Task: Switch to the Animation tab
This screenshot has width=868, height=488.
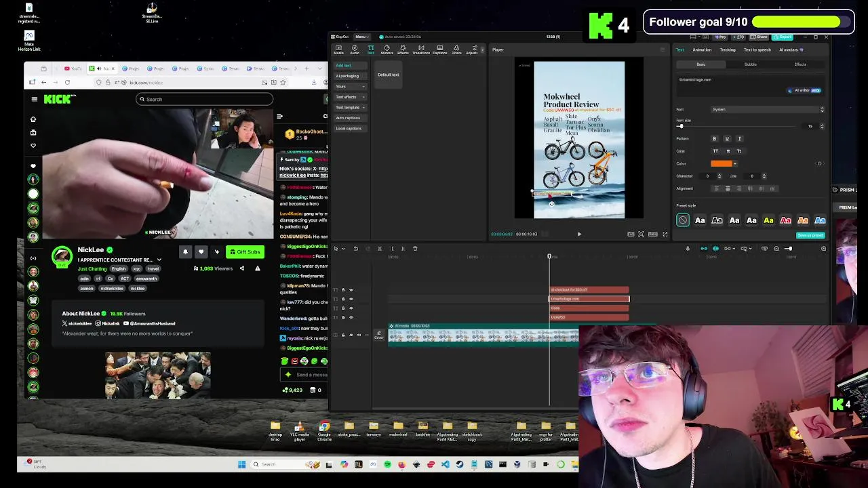Action: click(x=702, y=49)
